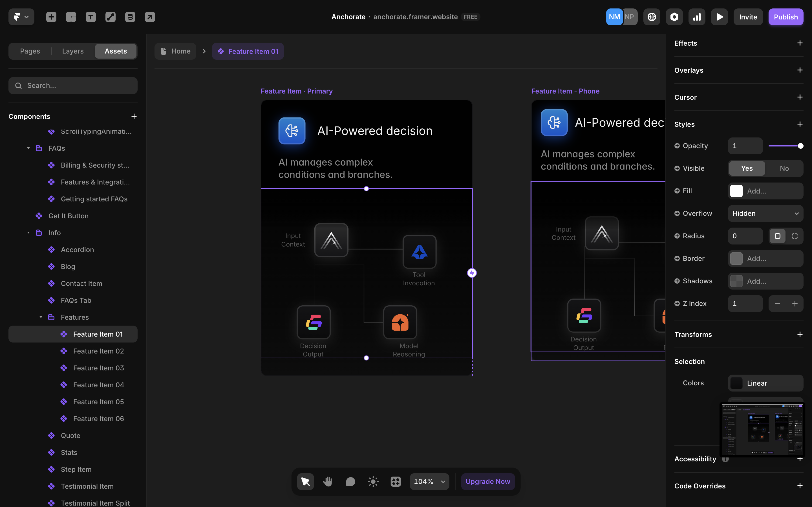Open the analytics bar chart icon

pyautogui.click(x=697, y=17)
